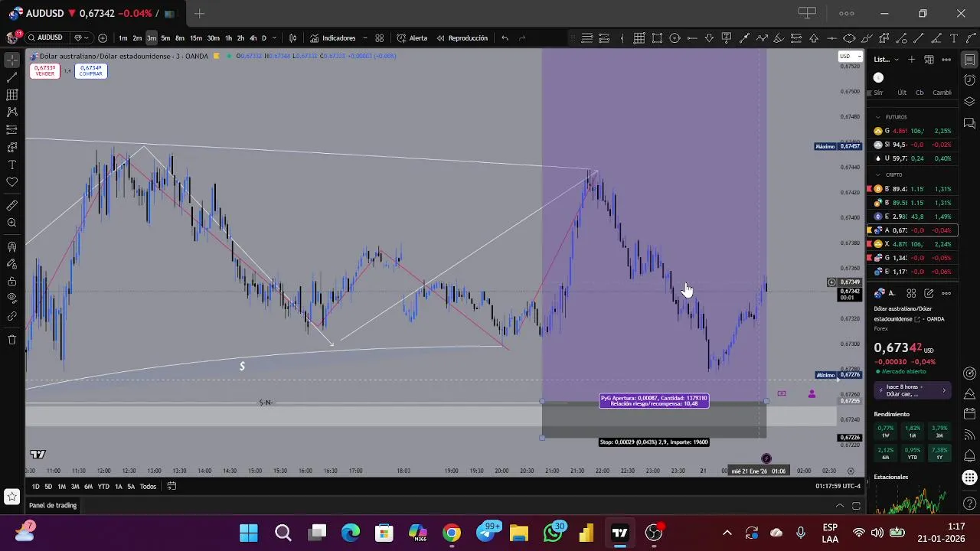
Task: Open the Fibonacci tools in left sidebar
Action: (x=11, y=95)
